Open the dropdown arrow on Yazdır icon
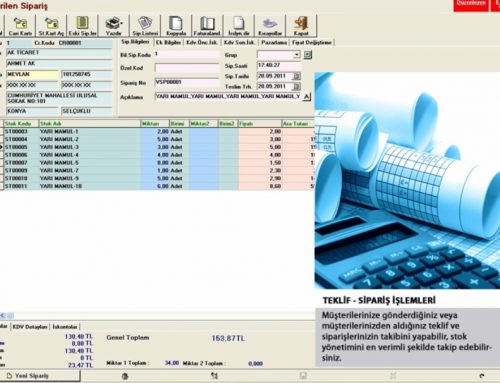The height and width of the screenshot is (383, 500). point(122,23)
